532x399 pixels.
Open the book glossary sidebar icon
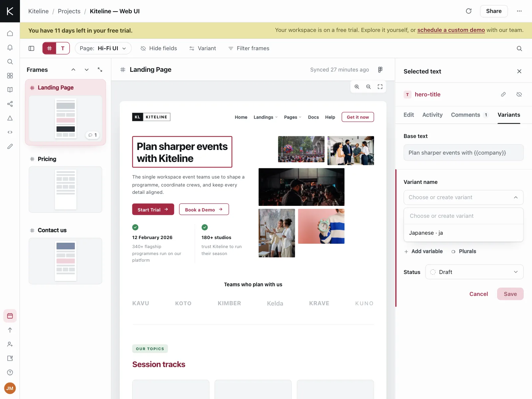[10, 90]
